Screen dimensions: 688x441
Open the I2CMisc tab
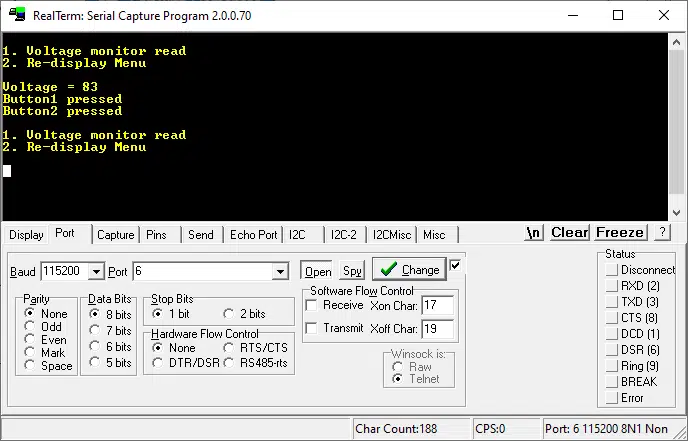tap(392, 235)
